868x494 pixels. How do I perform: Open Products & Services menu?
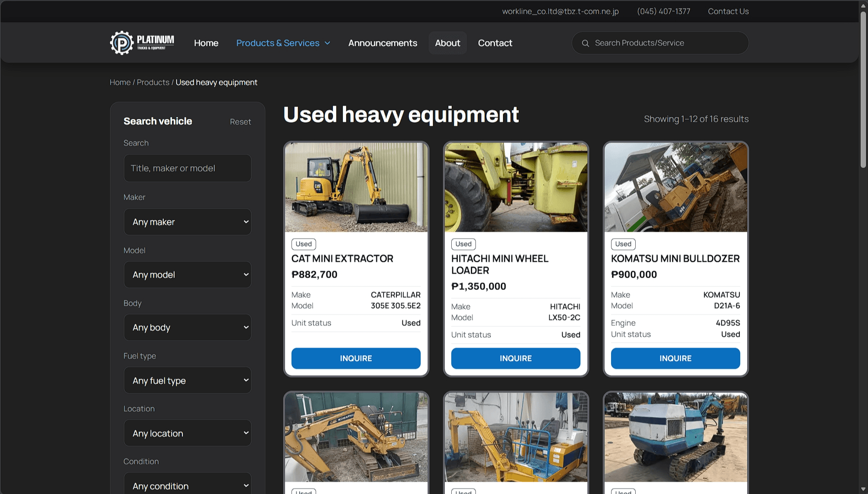(x=283, y=43)
